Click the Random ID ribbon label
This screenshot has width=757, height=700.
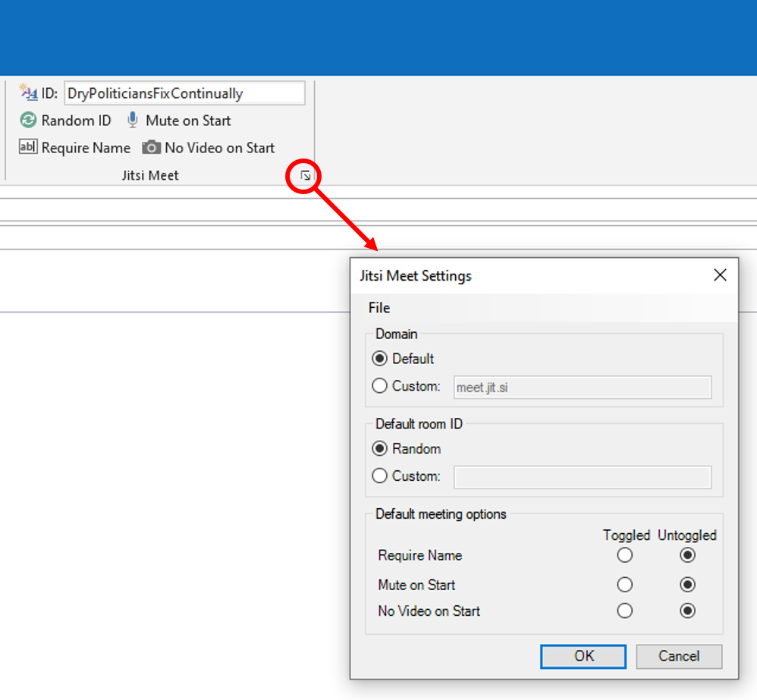click(77, 121)
